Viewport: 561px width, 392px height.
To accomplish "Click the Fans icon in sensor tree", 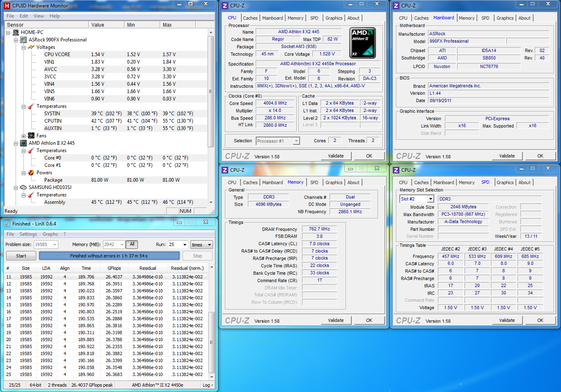I will tap(31, 136).
